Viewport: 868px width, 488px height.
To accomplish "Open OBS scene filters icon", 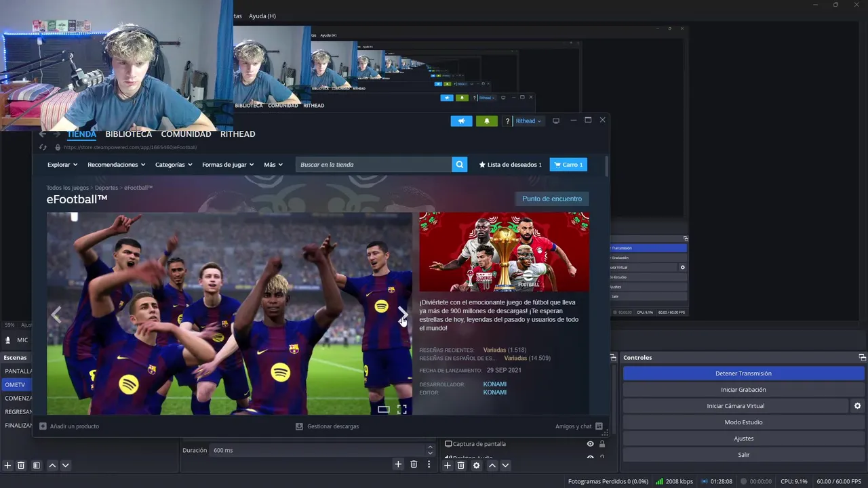I will tap(37, 465).
